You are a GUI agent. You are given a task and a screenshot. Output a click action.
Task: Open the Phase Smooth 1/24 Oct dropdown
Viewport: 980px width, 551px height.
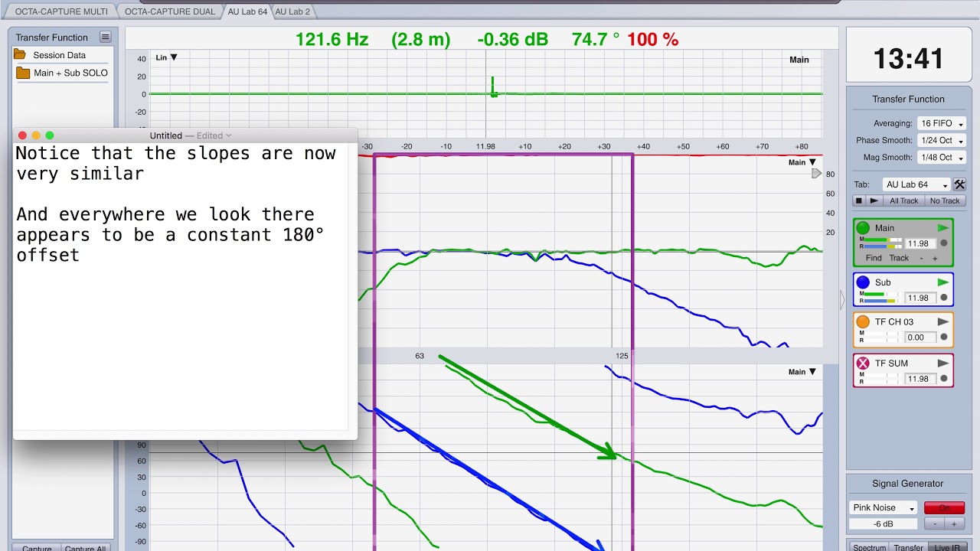pos(942,140)
